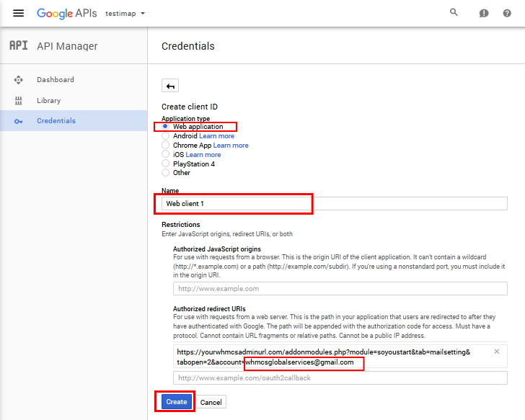Click the Credentials key icon
This screenshot has height=420, width=525.
click(19, 121)
